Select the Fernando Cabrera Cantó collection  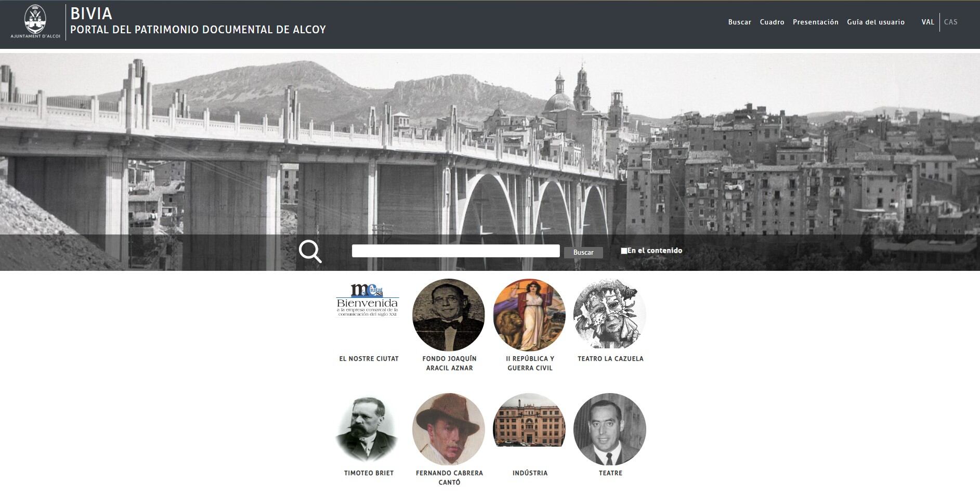tap(449, 429)
